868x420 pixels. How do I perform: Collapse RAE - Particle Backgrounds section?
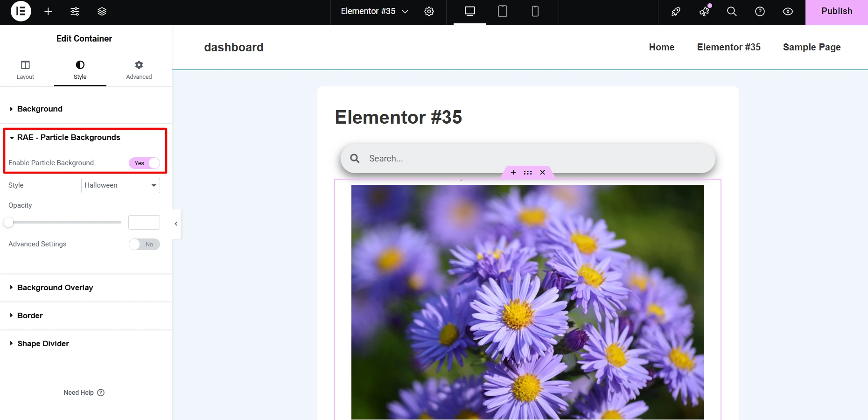tap(85, 137)
